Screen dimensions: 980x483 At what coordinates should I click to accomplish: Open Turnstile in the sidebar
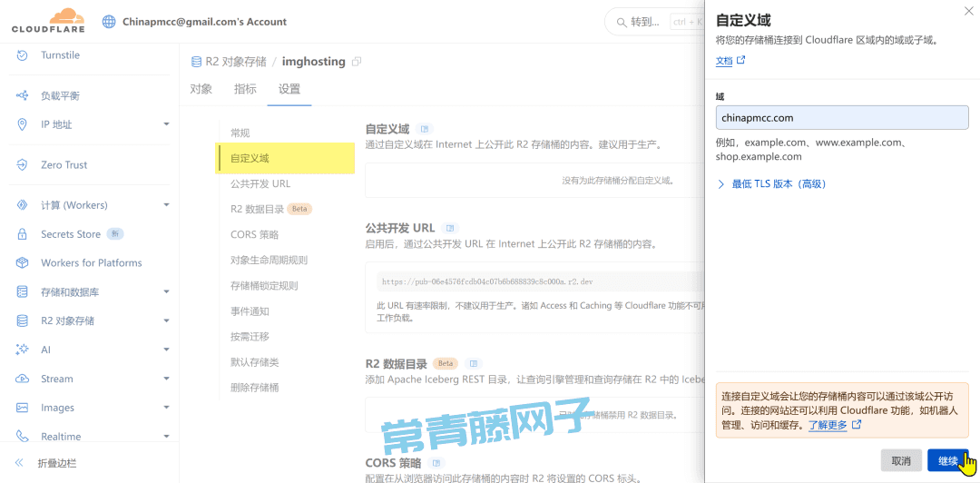click(x=60, y=55)
